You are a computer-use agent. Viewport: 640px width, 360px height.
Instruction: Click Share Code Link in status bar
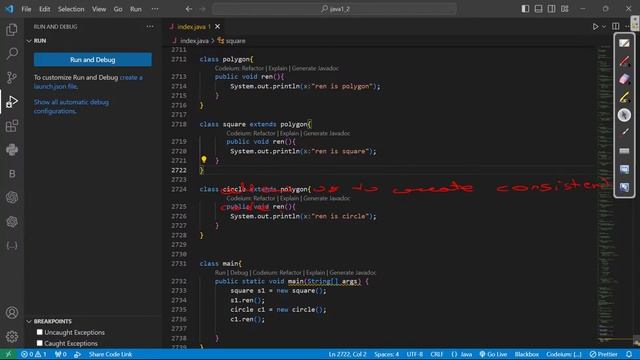pyautogui.click(x=110, y=354)
